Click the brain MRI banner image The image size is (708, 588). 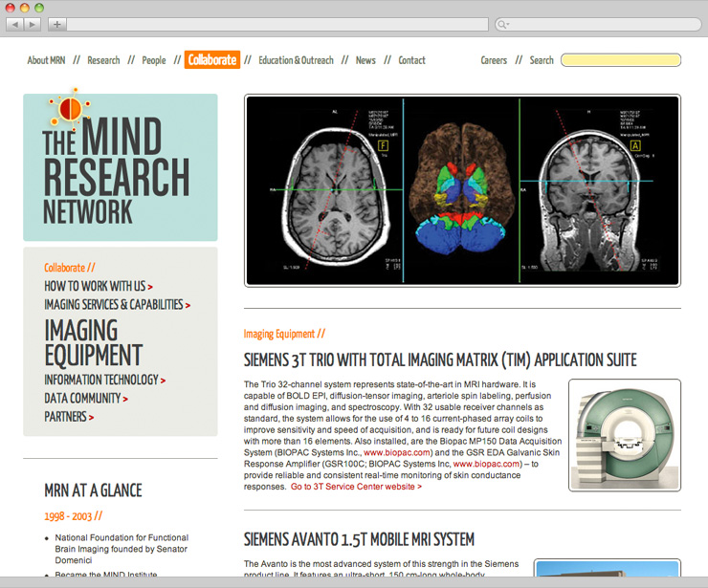[462, 190]
